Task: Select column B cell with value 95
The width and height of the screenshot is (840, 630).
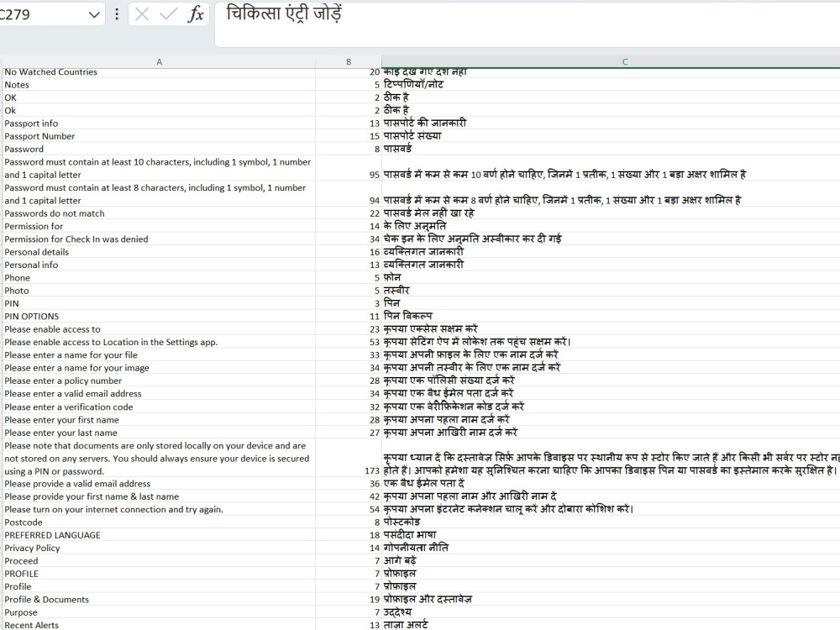Action: (349, 168)
